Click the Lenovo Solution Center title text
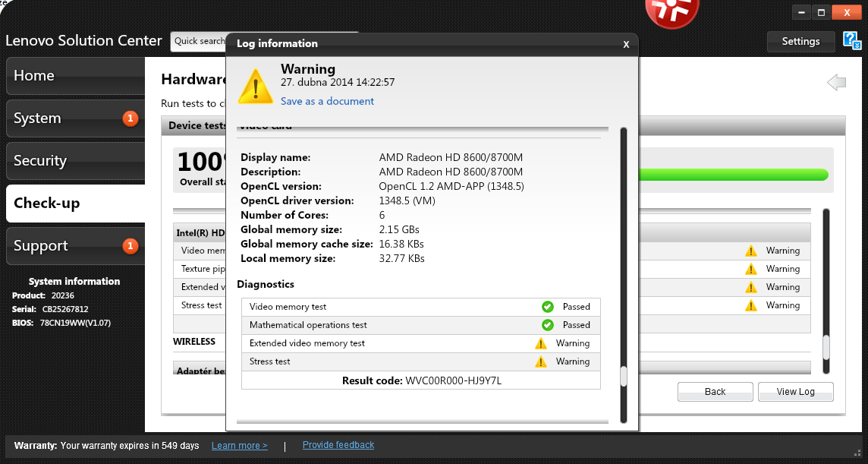 (83, 41)
